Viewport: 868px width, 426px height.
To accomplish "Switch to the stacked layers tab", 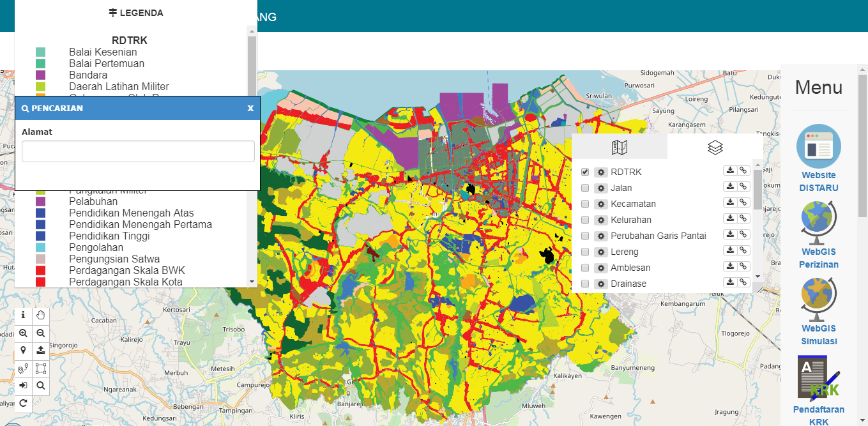I will tap(715, 146).
